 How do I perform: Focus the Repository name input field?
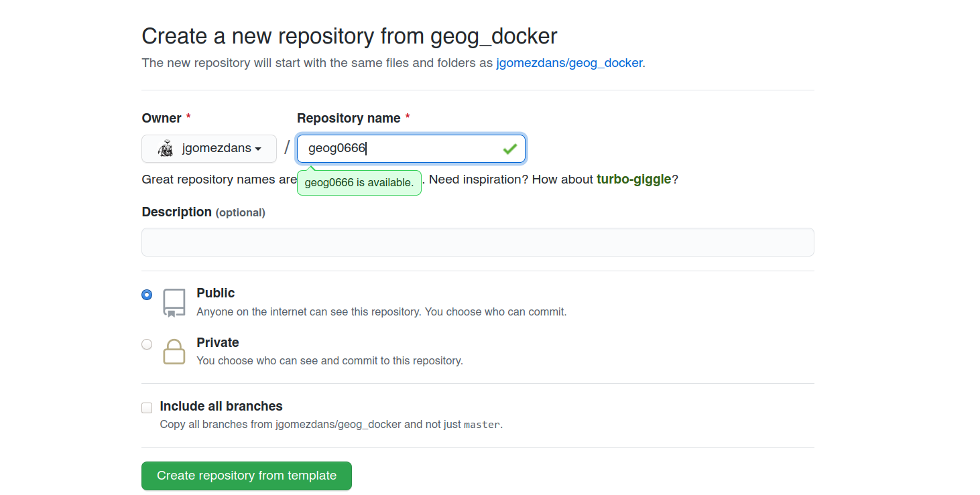coord(411,149)
